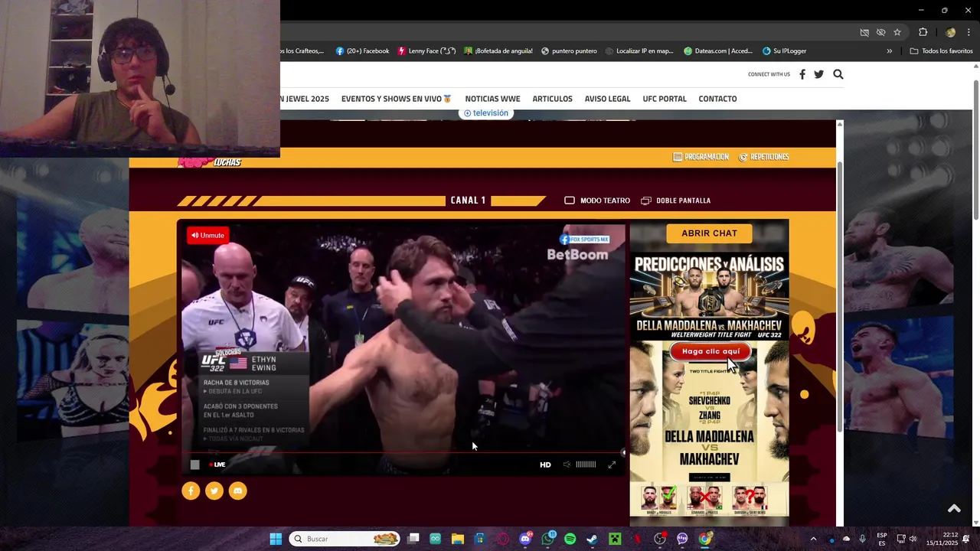Open Microsoft Store from the taskbar
980x551 pixels.
480,539
